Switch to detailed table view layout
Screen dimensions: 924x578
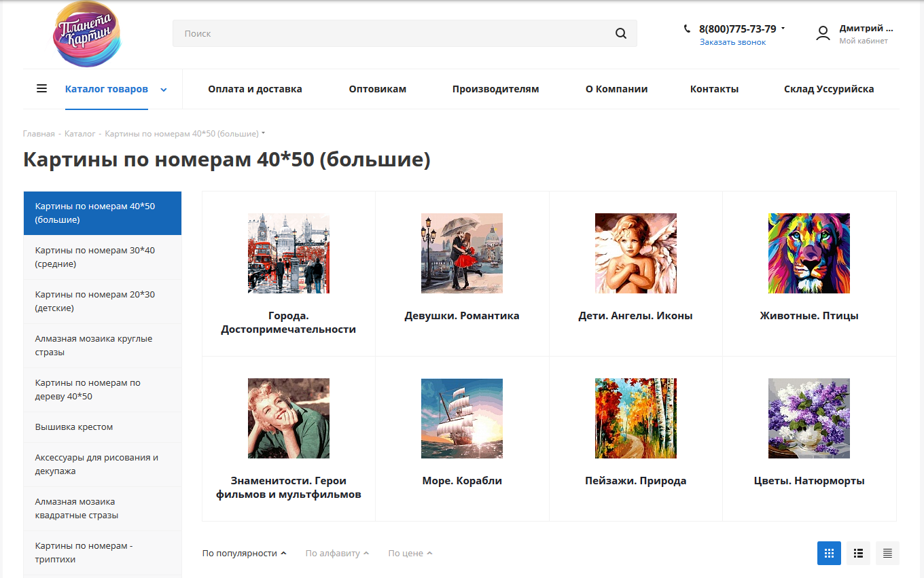click(x=887, y=553)
